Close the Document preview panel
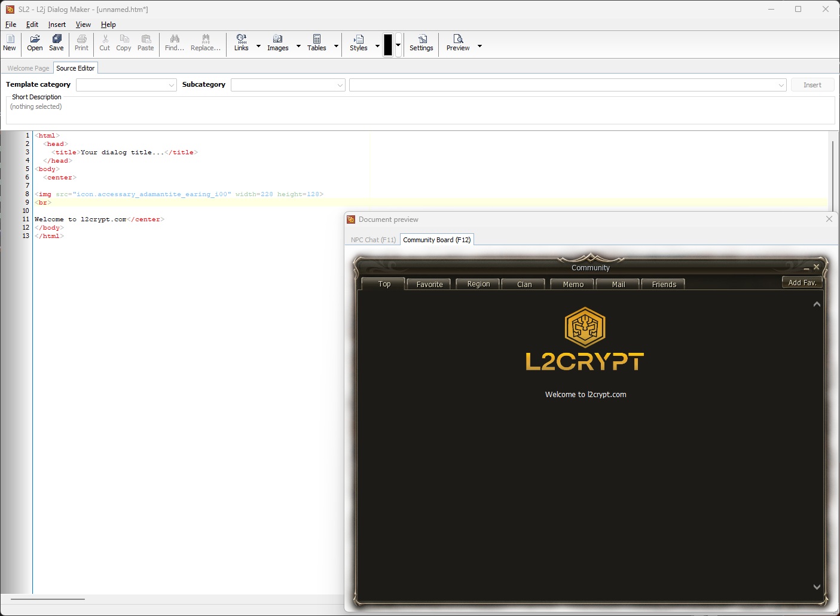 (x=829, y=219)
